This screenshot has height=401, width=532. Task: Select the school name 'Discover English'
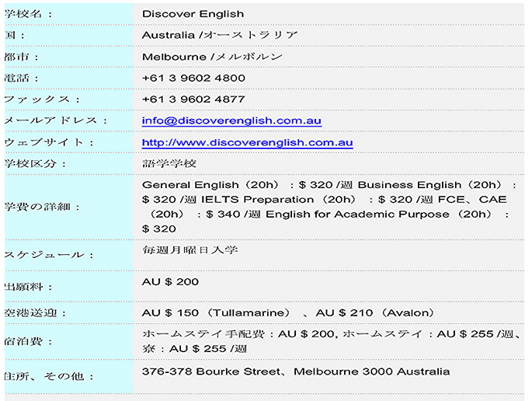coord(193,14)
